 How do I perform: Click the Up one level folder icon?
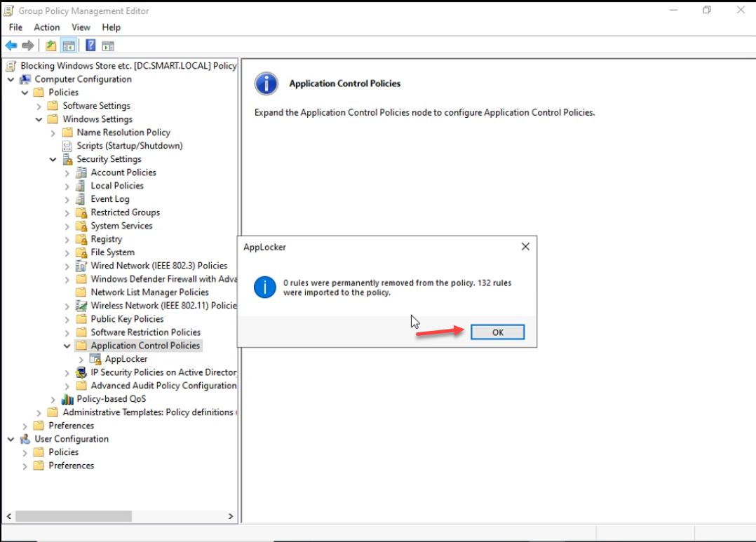(50, 46)
